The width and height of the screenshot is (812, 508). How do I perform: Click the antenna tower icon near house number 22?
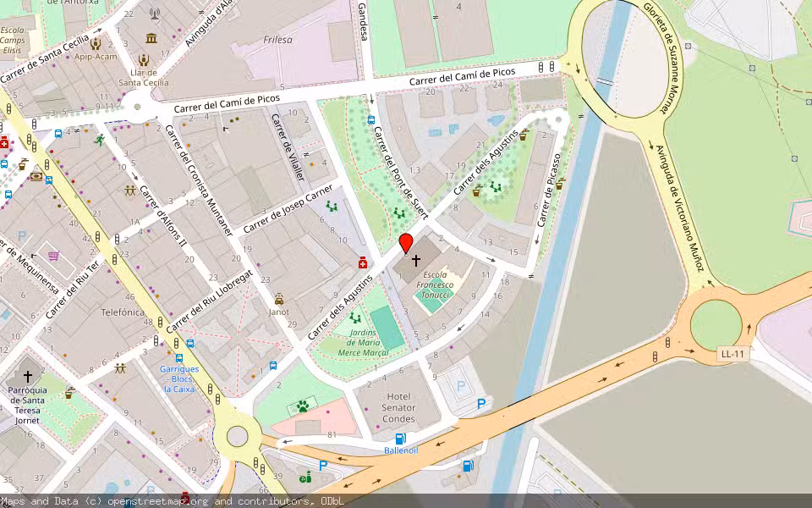coord(155,14)
